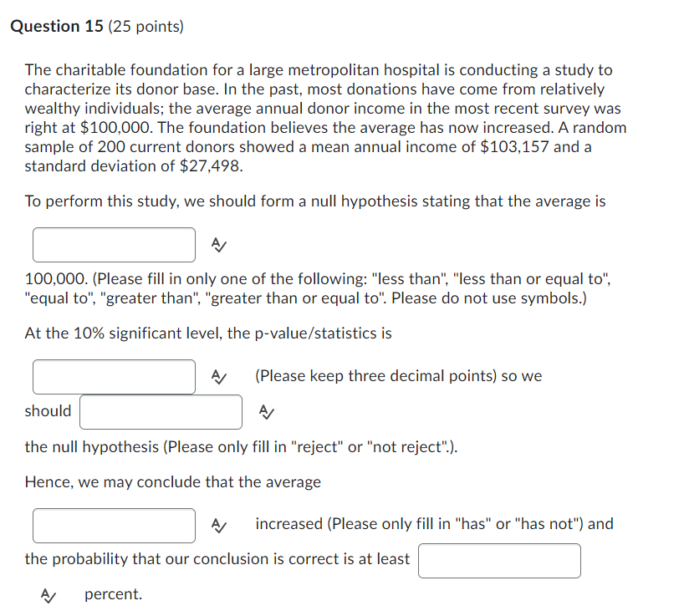Select the input field after 'should'
The height and width of the screenshot is (616, 679).
pyautogui.click(x=161, y=412)
